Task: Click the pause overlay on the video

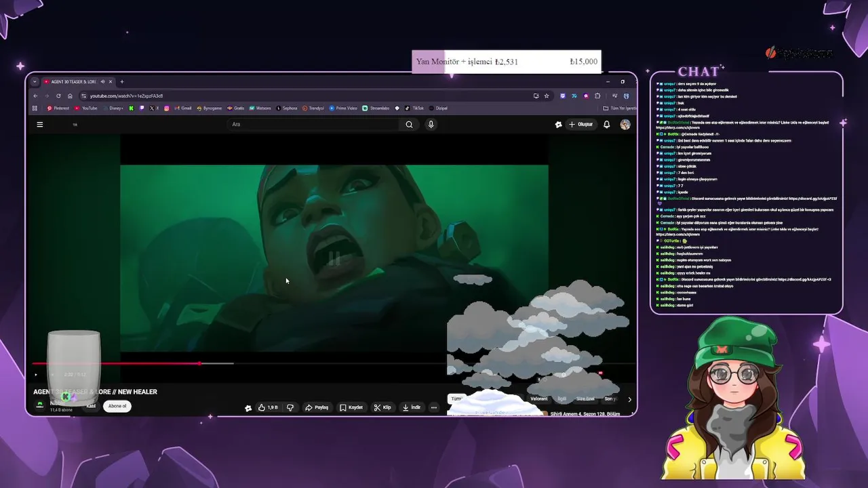Action: 334,258
